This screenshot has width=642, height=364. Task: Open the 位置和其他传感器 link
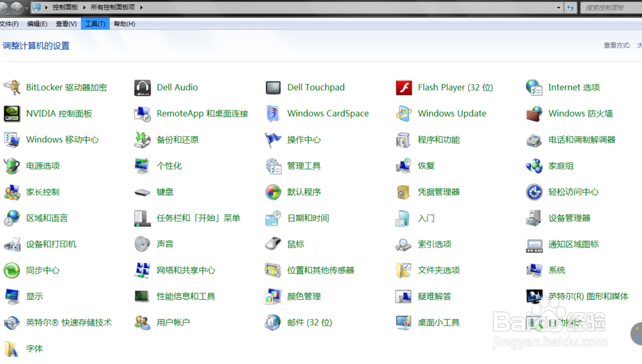tap(320, 270)
